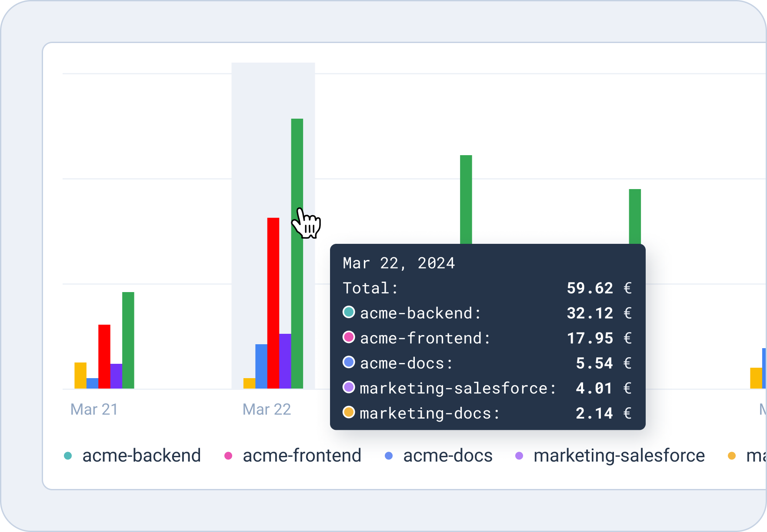Toggle the marketing-salesforce series legend label

tap(619, 456)
